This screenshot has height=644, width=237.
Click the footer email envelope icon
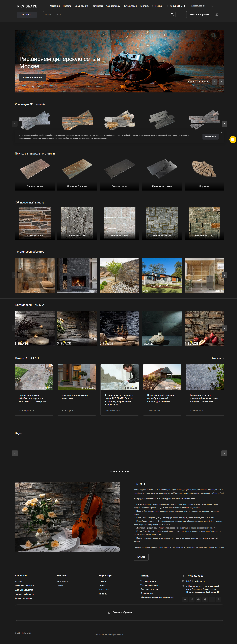coord(183,581)
